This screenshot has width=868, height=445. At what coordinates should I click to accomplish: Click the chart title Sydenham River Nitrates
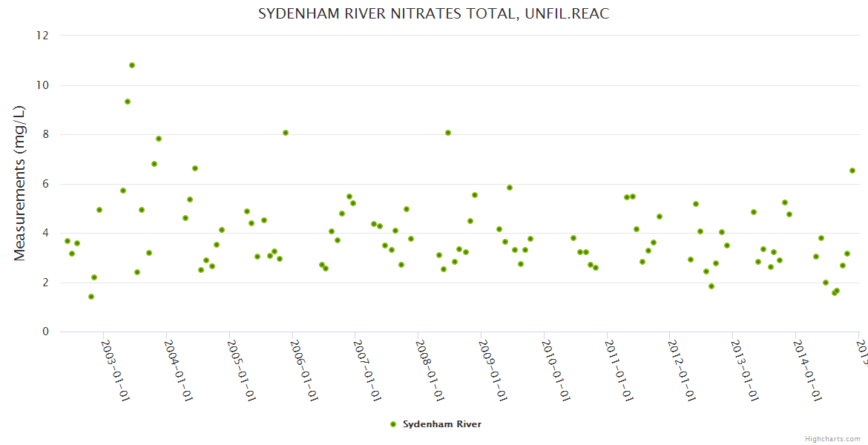tap(433, 14)
